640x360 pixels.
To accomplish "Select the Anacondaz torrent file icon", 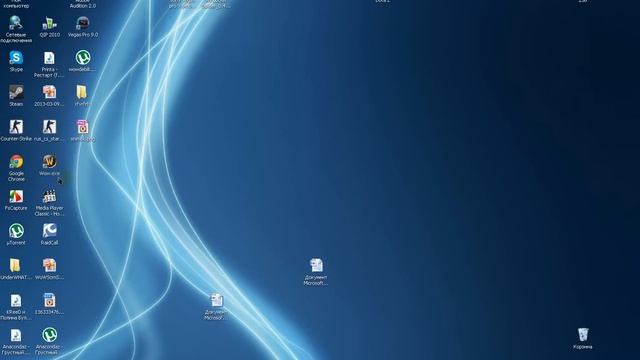I will pyautogui.click(x=49, y=336).
